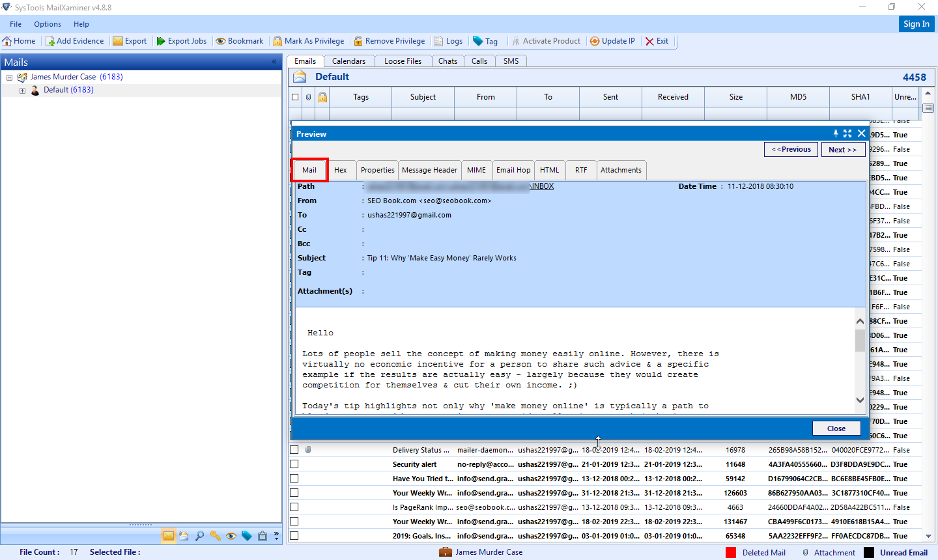Click the Update IP toolbar icon
This screenshot has width=938, height=560.
[612, 40]
